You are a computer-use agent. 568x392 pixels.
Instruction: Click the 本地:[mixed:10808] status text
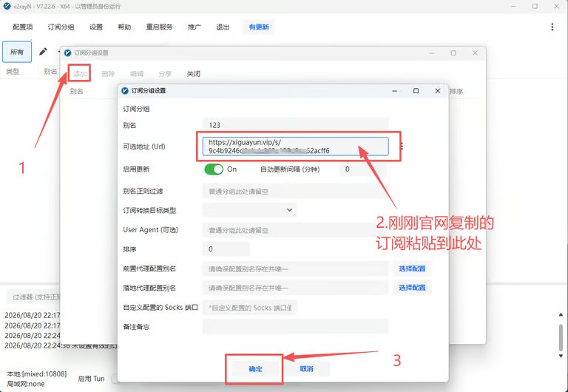coord(36,374)
